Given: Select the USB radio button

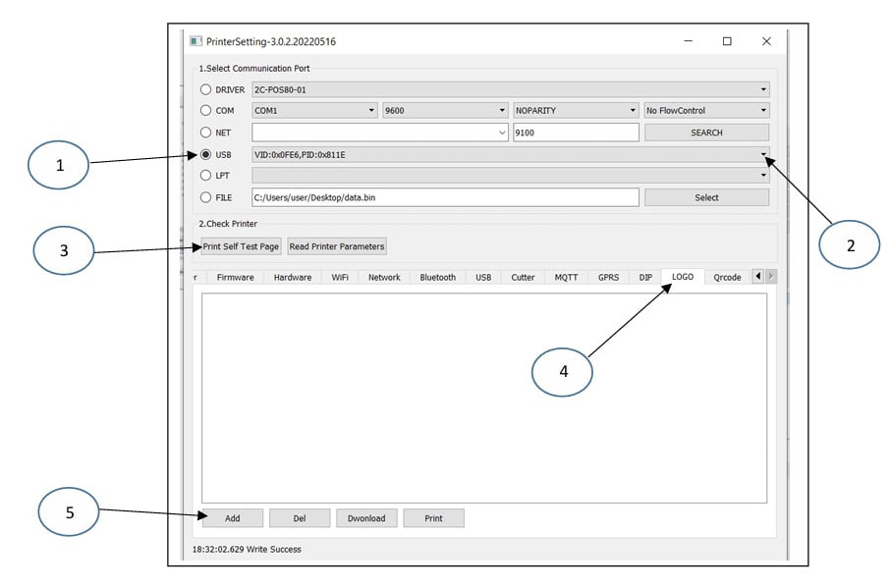Looking at the screenshot, I should tap(205, 154).
